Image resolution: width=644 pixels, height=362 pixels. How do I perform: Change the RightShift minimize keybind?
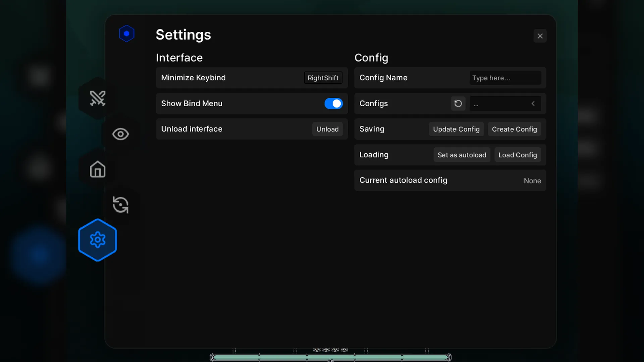point(323,78)
